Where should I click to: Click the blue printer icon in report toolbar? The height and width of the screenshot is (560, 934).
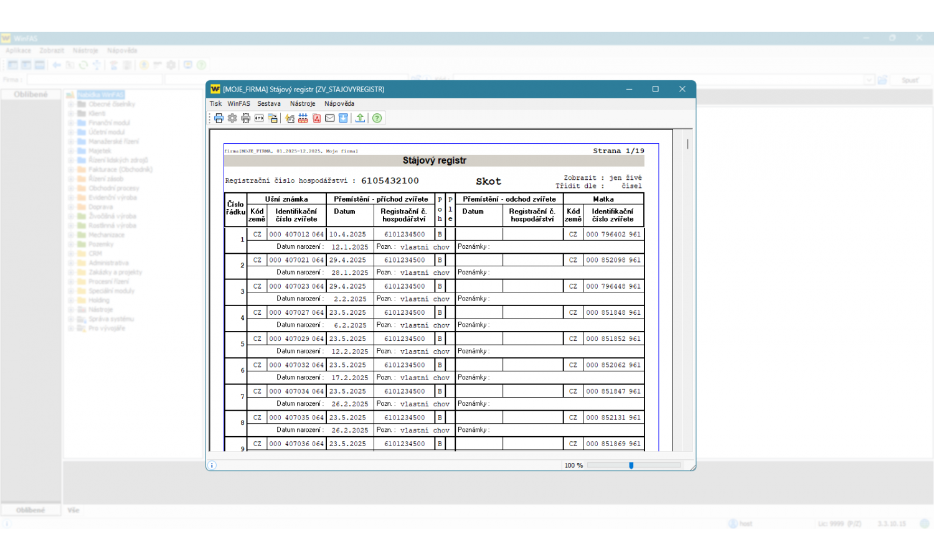coord(219,118)
